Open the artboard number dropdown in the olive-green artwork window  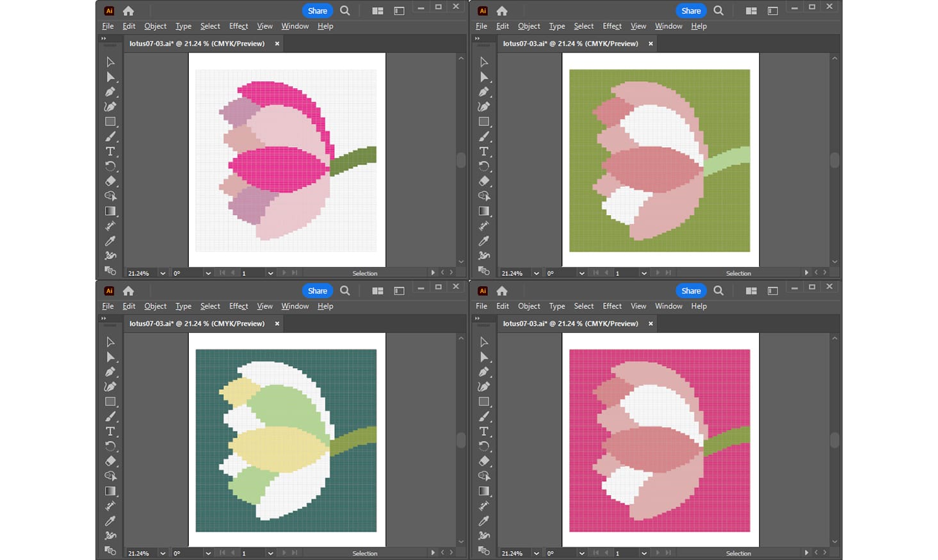click(x=643, y=273)
